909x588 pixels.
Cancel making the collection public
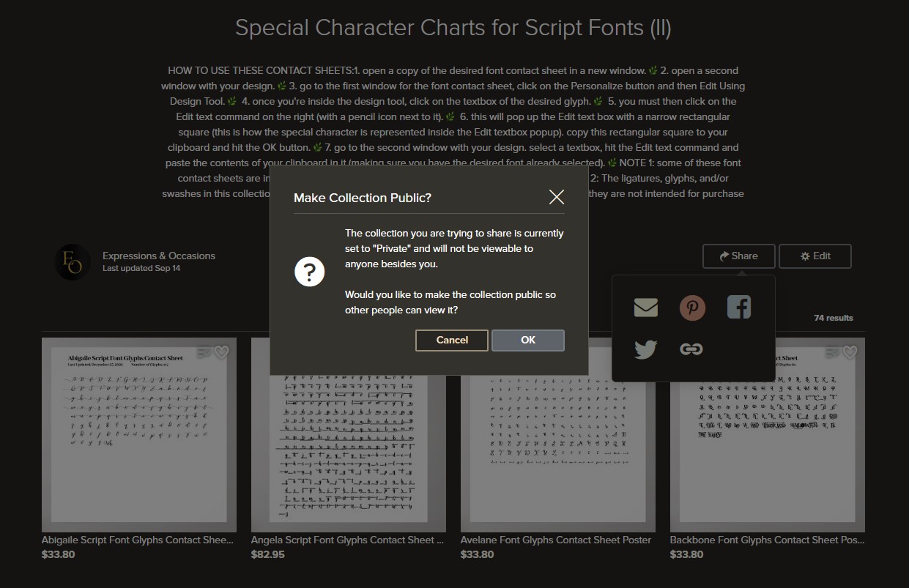[452, 340]
